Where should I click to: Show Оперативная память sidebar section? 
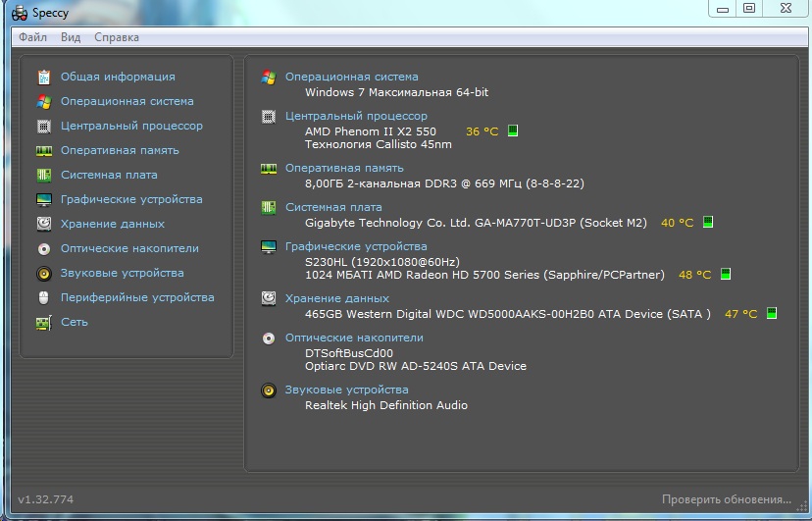pos(120,150)
